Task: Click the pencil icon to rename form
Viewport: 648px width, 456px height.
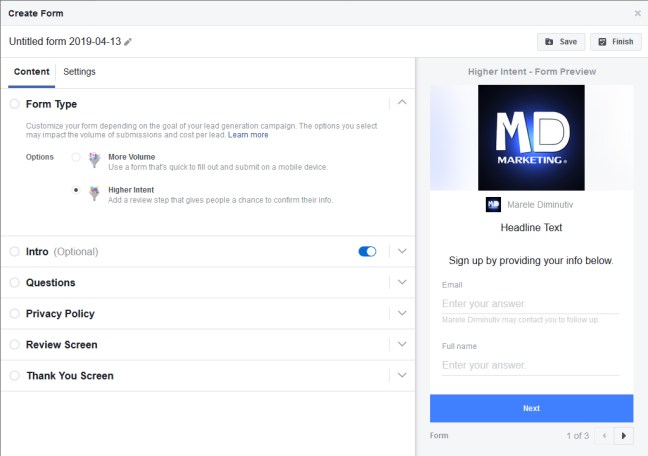Action: 128,42
